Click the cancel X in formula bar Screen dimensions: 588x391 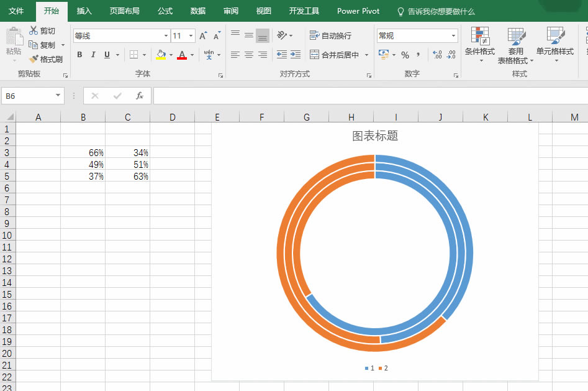[95, 96]
